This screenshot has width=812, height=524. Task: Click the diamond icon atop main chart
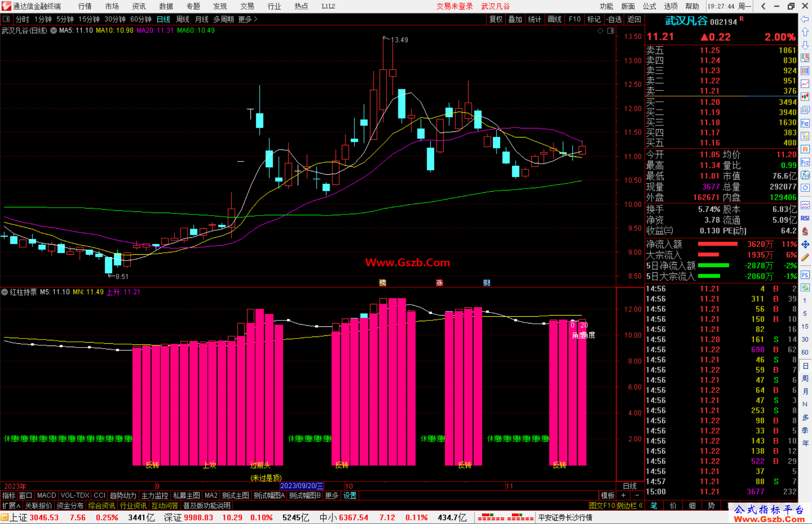[x=600, y=31]
